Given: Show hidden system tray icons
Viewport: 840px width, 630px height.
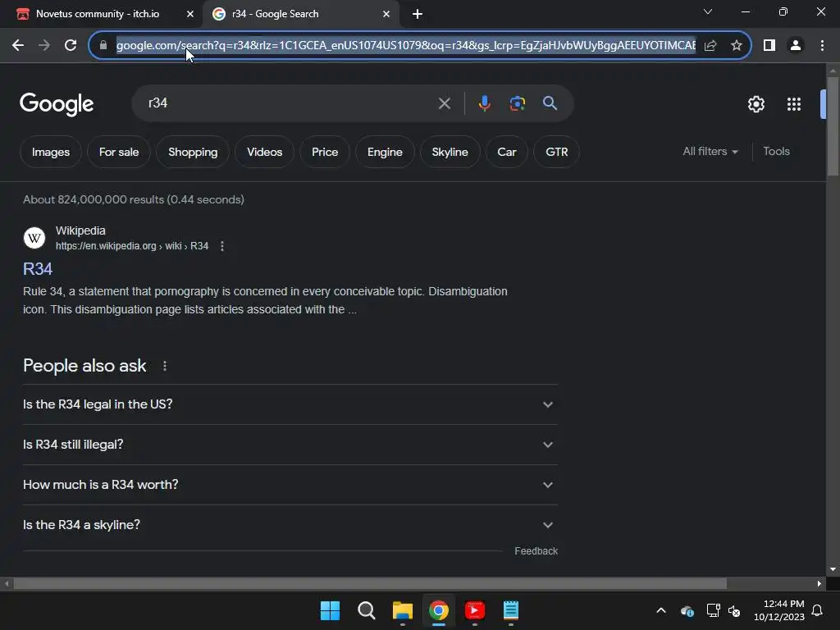Looking at the screenshot, I should point(661,610).
